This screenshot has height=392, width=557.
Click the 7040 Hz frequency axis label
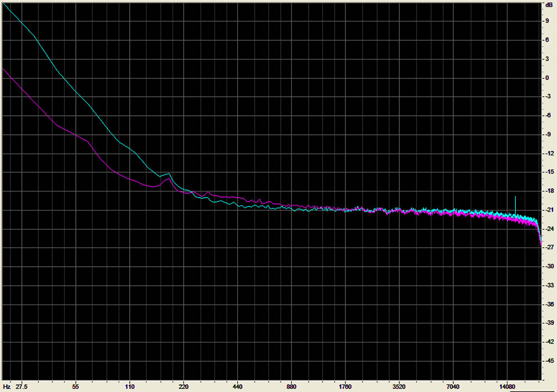pos(453,386)
